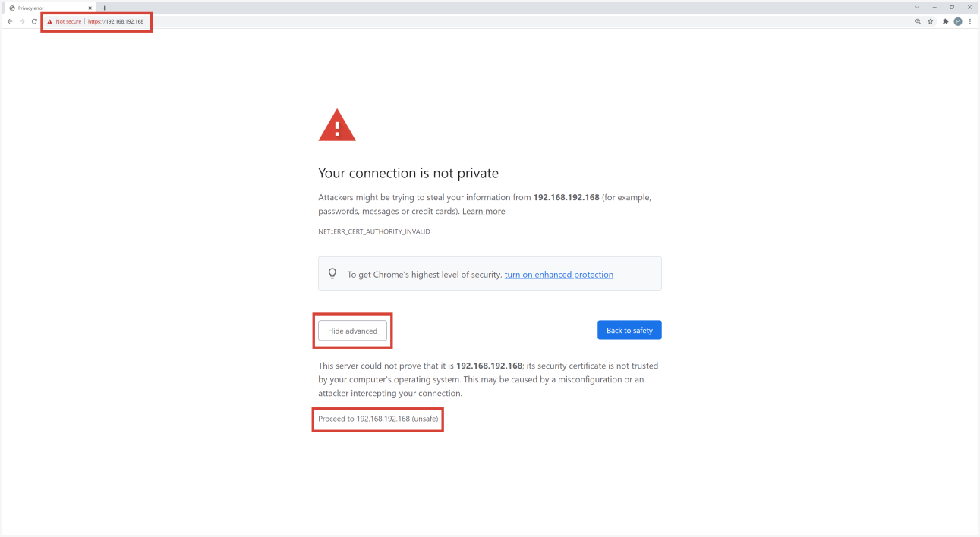Go back using the browser back arrow

10,21
